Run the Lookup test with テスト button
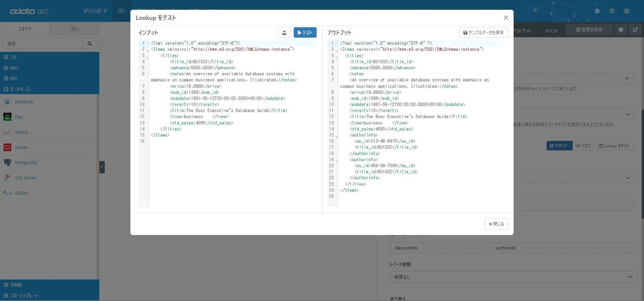The height and width of the screenshot is (301, 644). pyautogui.click(x=305, y=33)
